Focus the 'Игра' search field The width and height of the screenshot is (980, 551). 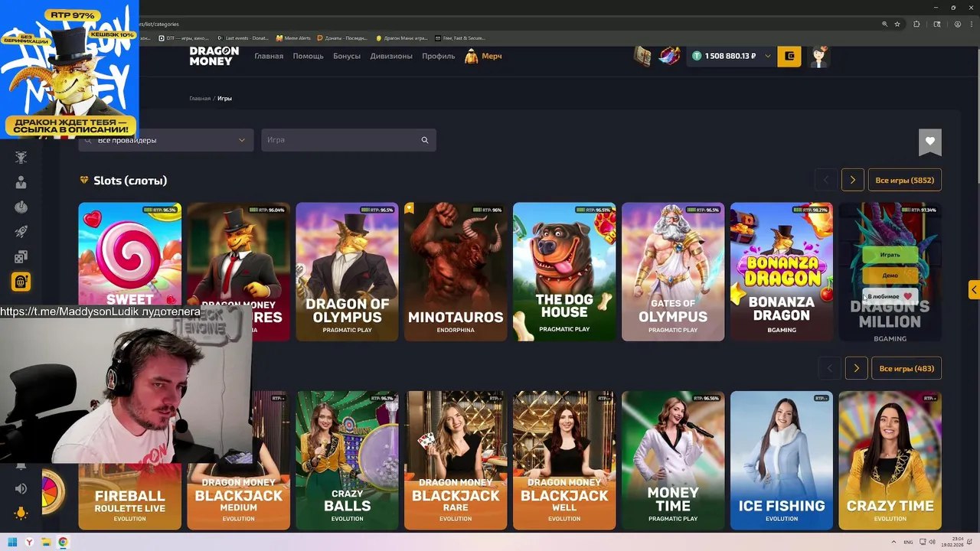348,140
